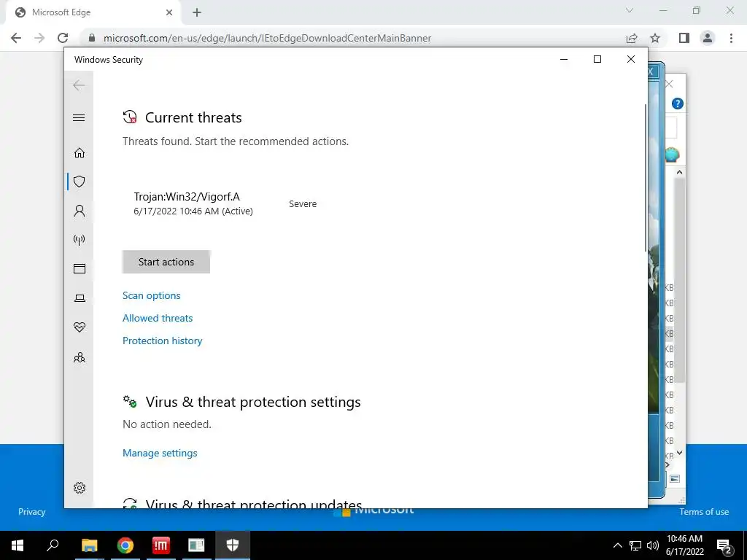Open Windows Security shield on taskbar
747x560 pixels.
[233, 545]
